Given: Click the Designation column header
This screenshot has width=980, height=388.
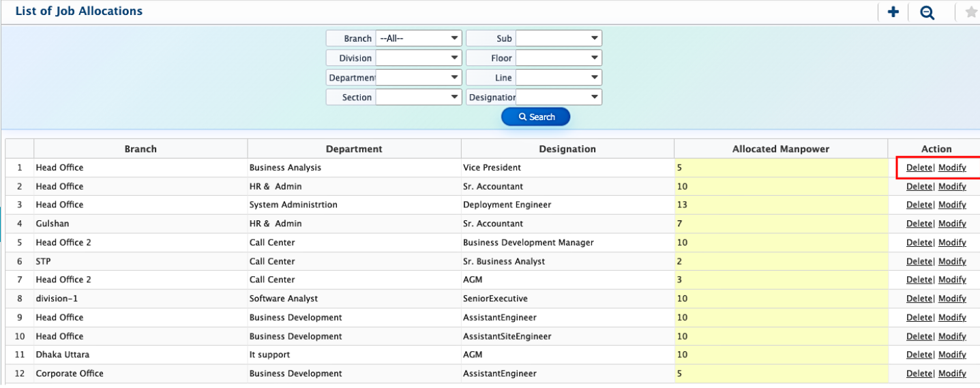Looking at the screenshot, I should point(567,149).
